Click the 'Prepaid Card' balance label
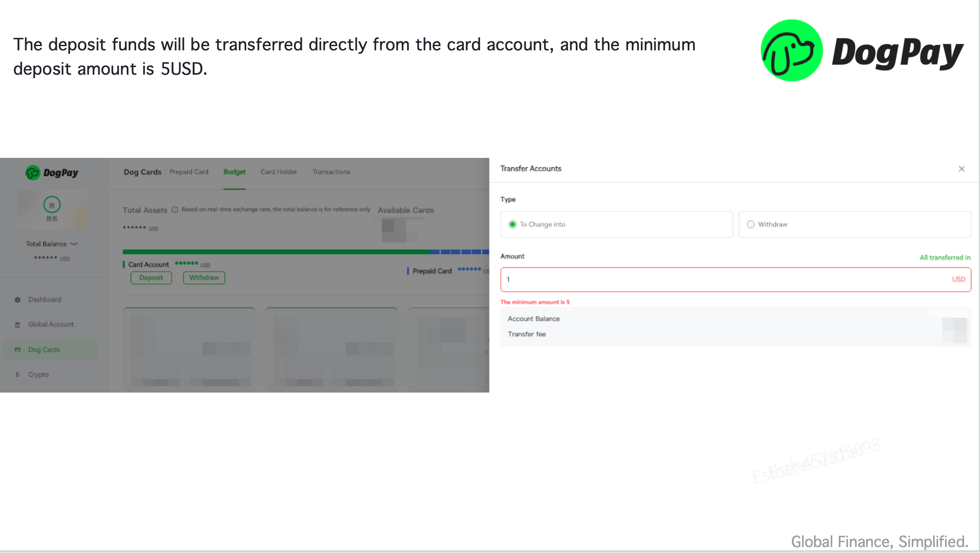 coord(432,271)
